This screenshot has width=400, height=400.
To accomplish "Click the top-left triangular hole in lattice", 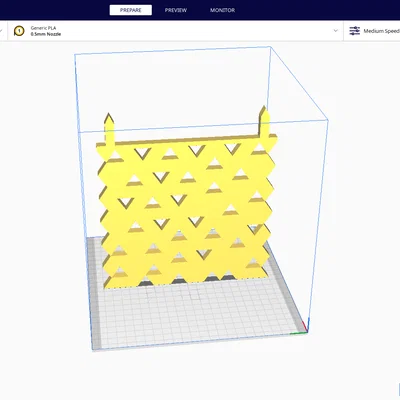I will click(x=115, y=155).
